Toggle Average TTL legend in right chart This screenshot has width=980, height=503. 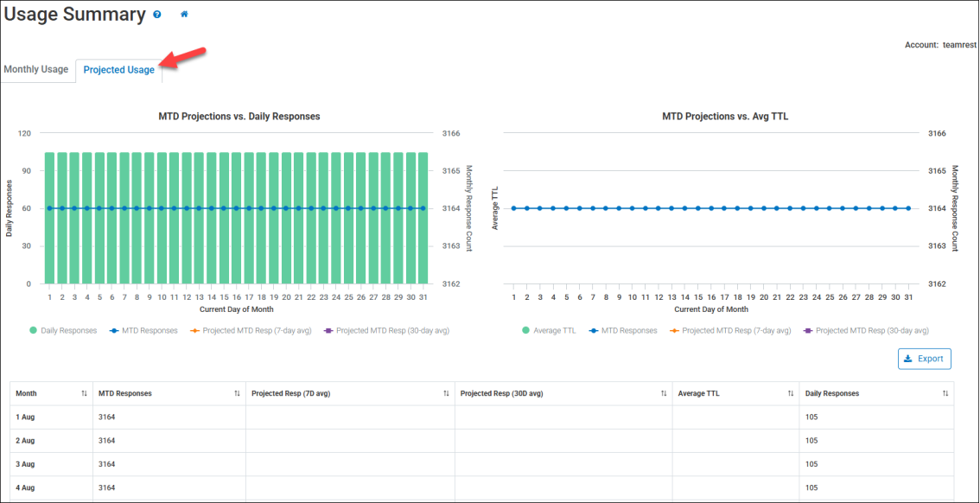tap(548, 330)
